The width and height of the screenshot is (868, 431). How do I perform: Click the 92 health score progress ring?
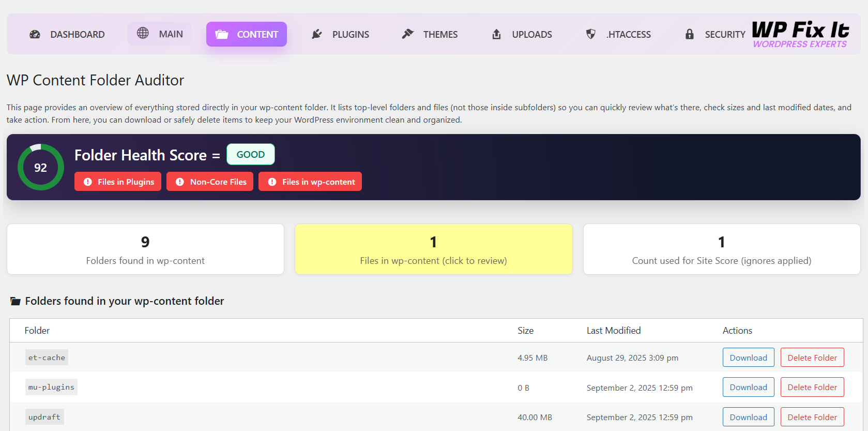41,167
